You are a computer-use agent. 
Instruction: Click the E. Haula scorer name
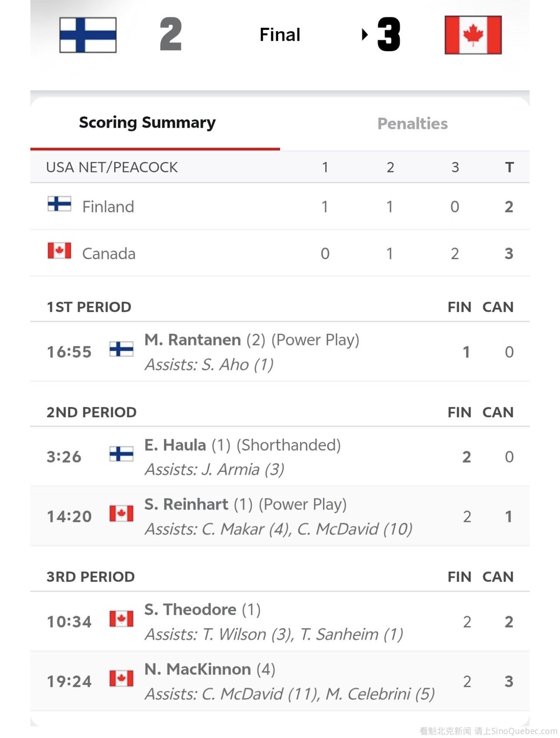175,445
